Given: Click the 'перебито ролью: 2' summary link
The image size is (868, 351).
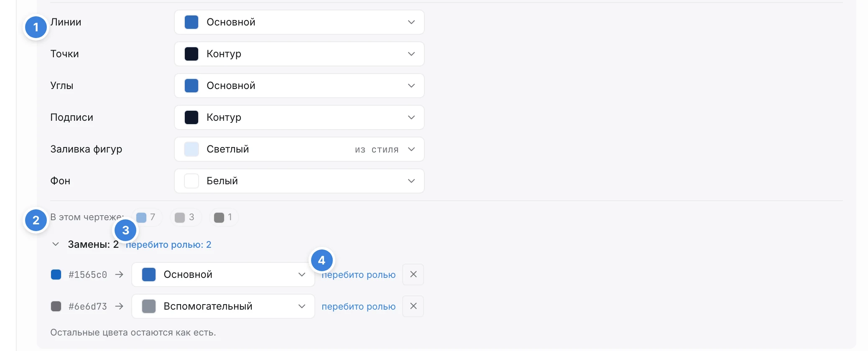Looking at the screenshot, I should [168, 244].
